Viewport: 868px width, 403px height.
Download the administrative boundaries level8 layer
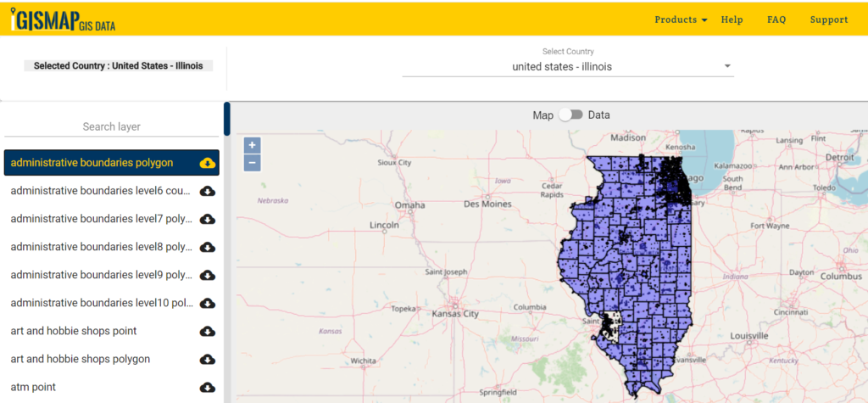[x=207, y=247]
